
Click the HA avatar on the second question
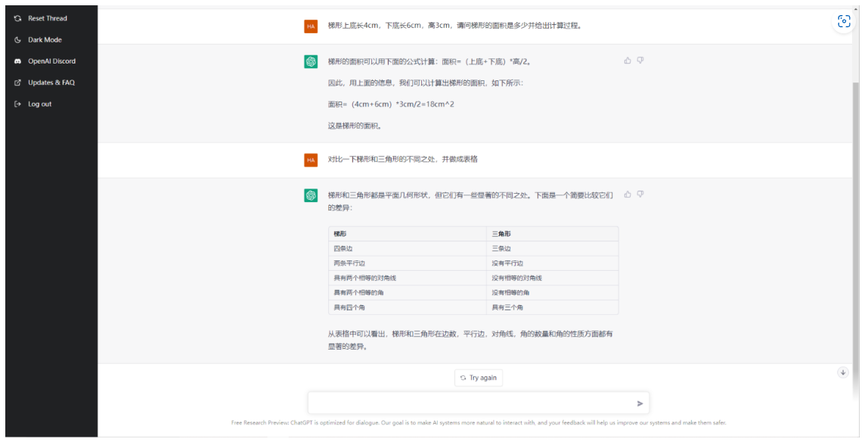(311, 160)
